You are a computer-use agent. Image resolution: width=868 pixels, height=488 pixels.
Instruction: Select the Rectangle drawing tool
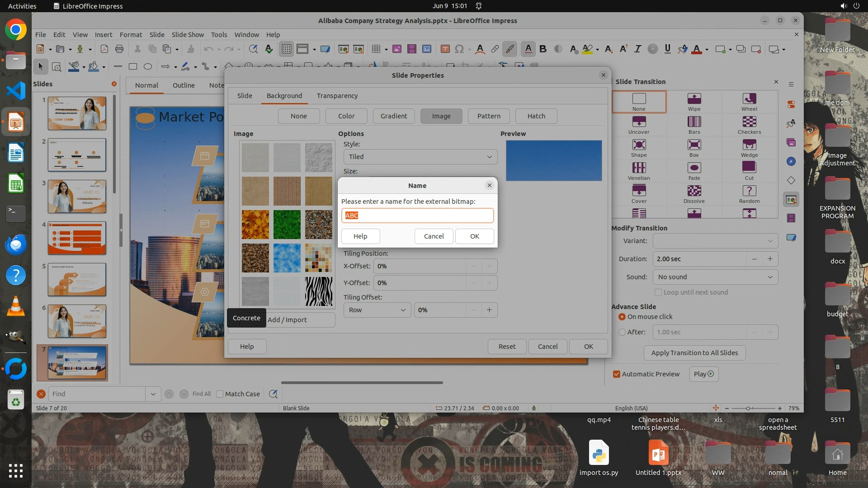133,67
